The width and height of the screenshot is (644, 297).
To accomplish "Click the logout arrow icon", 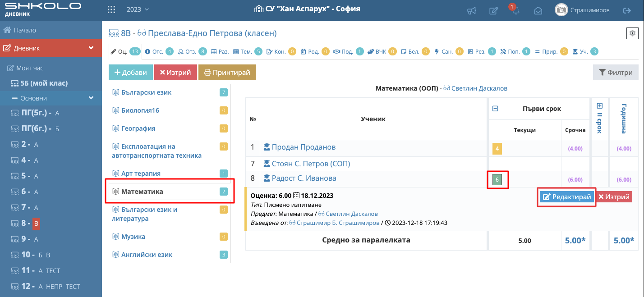I will point(627,10).
